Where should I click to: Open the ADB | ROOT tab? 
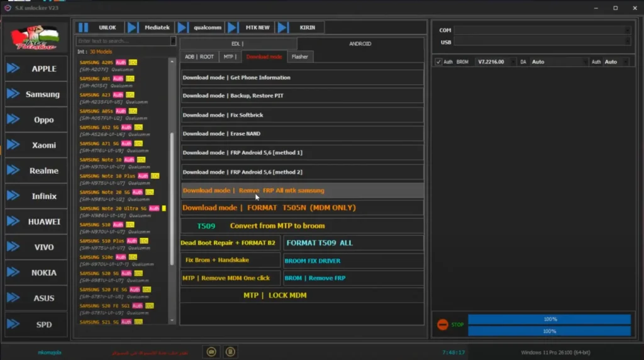(199, 57)
